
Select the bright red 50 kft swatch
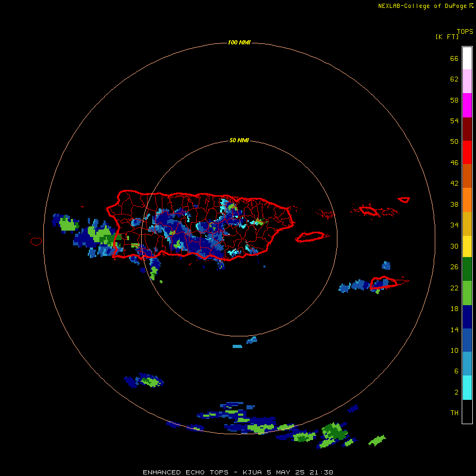467,152
